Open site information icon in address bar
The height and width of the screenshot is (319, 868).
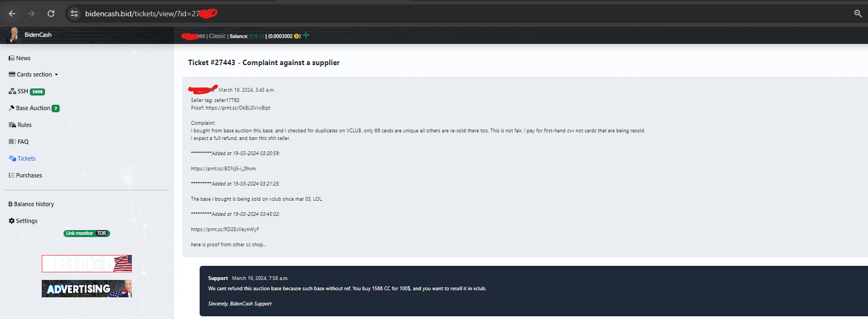[74, 14]
